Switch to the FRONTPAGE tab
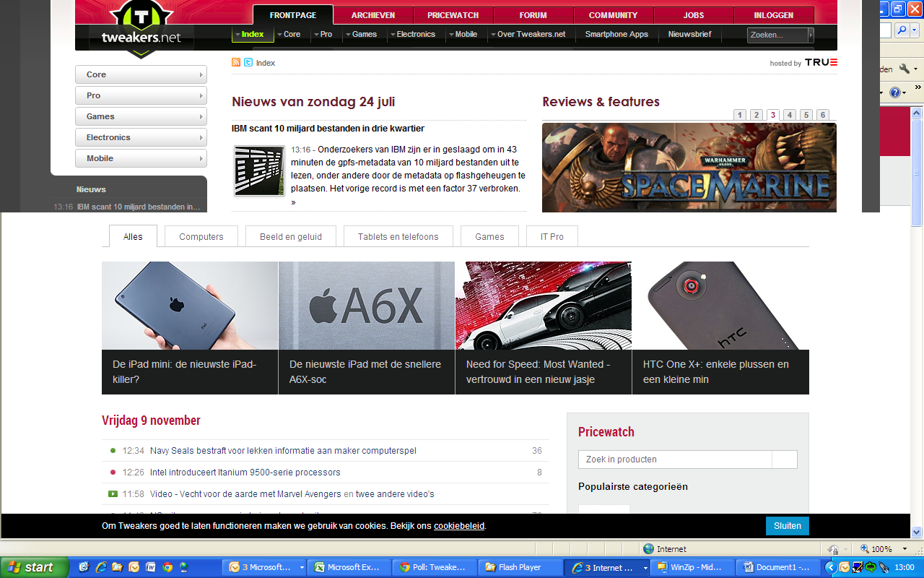Image resolution: width=924 pixels, height=578 pixels. (293, 15)
